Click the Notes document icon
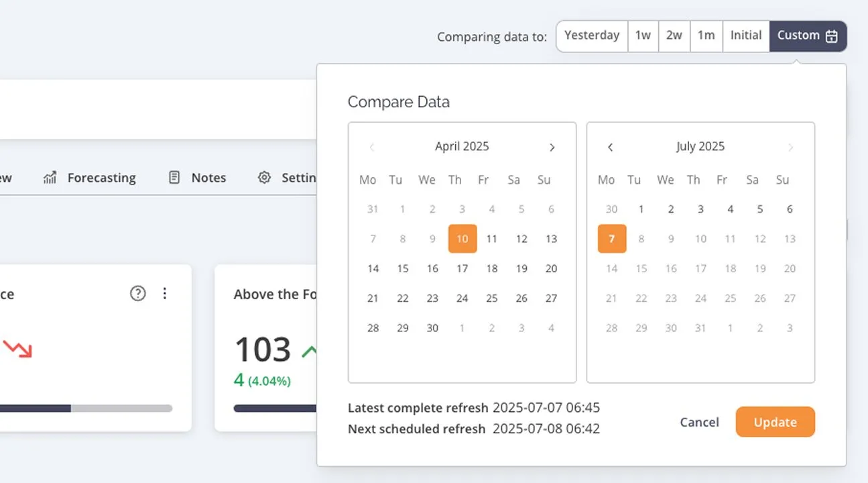Viewport: 868px width, 483px height. click(x=173, y=177)
